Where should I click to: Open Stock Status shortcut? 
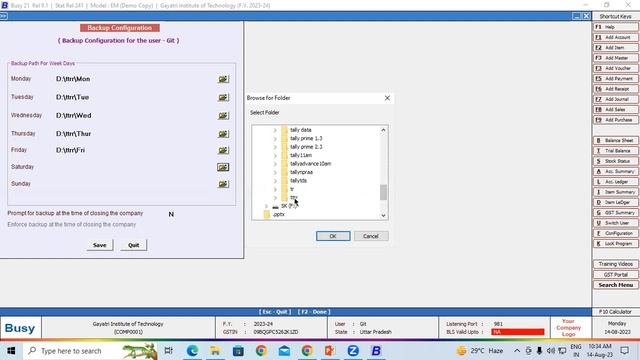(x=616, y=161)
